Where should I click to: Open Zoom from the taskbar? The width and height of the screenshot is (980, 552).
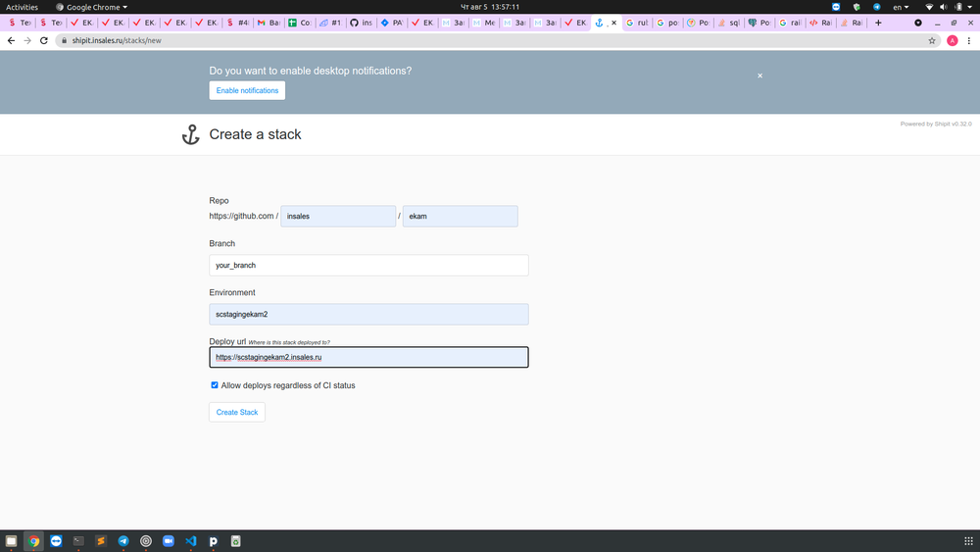pos(168,541)
